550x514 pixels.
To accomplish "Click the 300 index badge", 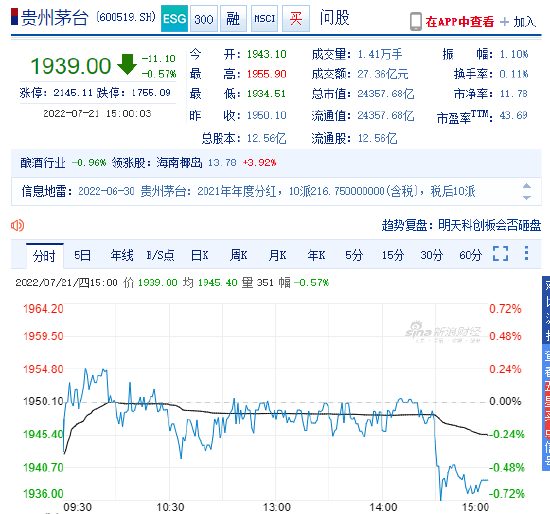I will click(x=204, y=18).
